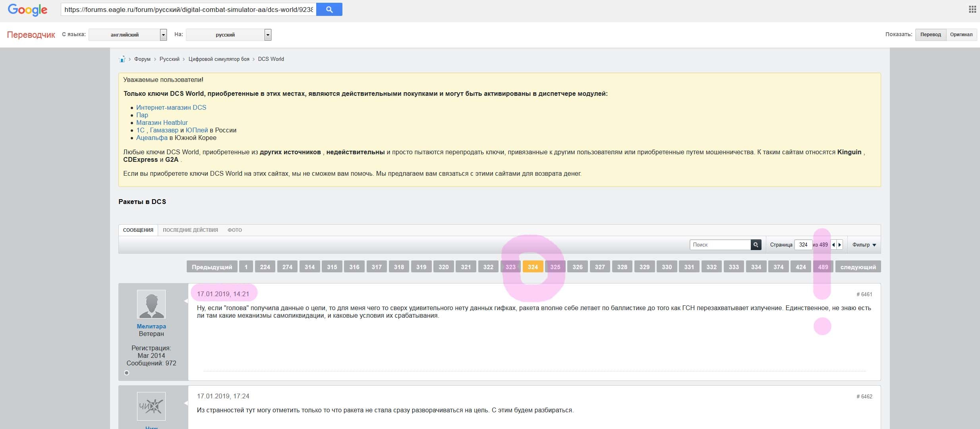Go to page 274
The height and width of the screenshot is (429, 980).
point(287,267)
